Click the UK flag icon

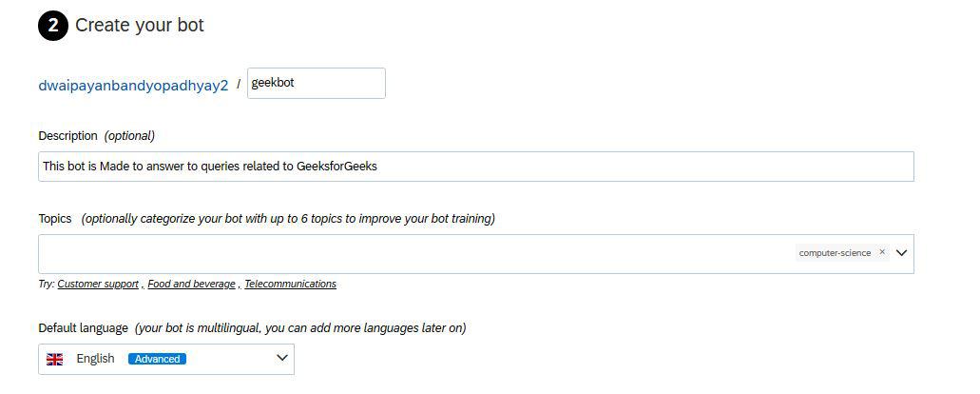(55, 359)
